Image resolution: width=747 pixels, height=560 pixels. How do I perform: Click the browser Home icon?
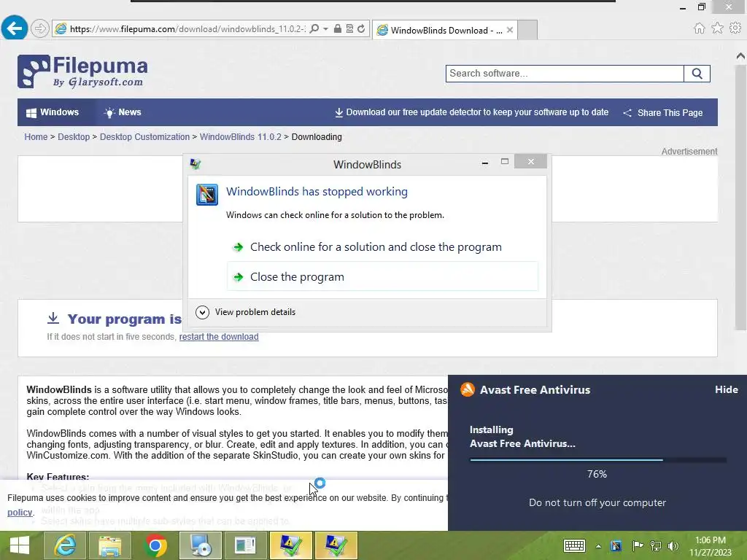tap(699, 28)
